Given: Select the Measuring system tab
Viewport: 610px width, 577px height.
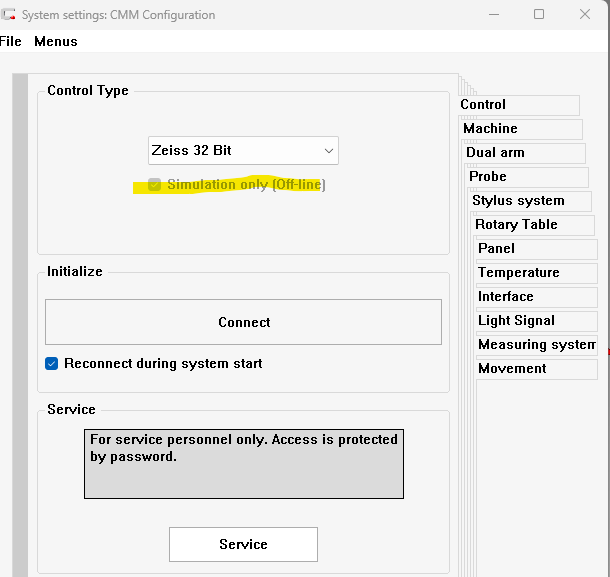Looking at the screenshot, I should [536, 345].
